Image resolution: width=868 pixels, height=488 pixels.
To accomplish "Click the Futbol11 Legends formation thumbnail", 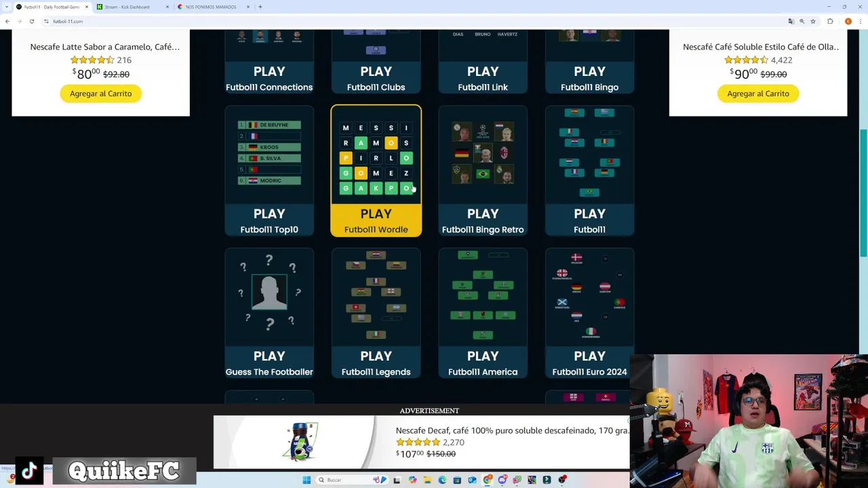I will pos(376,296).
